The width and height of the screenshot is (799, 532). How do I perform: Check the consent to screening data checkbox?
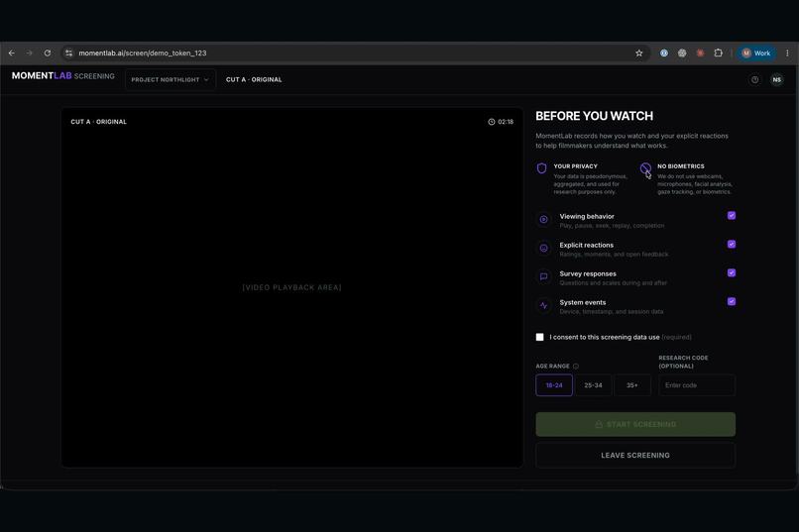(539, 337)
